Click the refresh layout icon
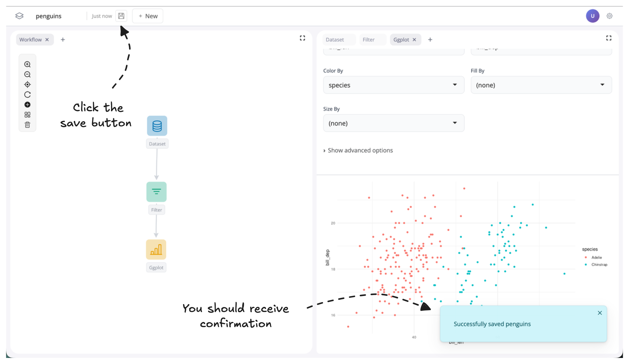This screenshot has width=629, height=364. pyautogui.click(x=27, y=95)
